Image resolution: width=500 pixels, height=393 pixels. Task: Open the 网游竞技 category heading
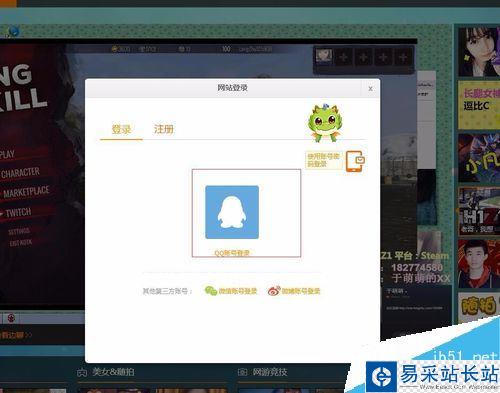270,372
